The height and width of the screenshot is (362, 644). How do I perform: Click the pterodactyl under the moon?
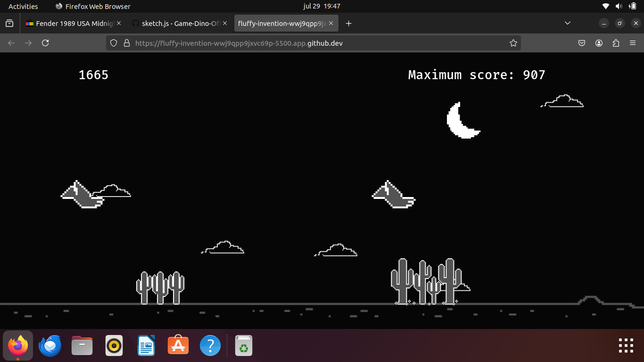394,194
